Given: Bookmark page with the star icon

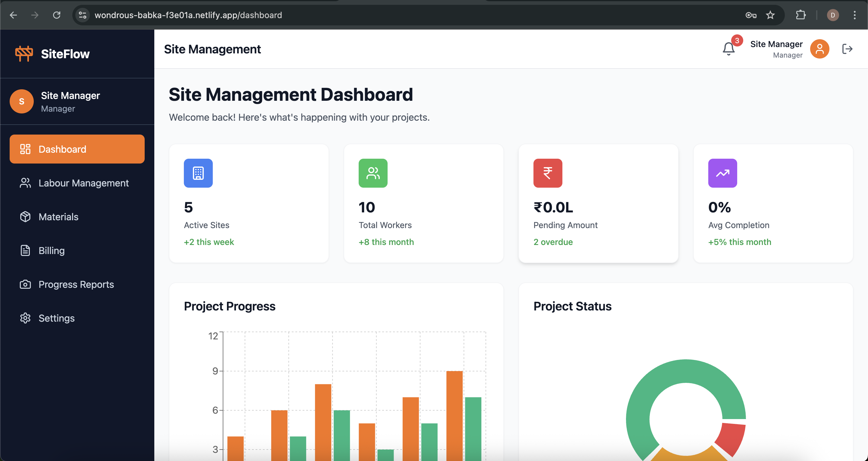Looking at the screenshot, I should coord(770,15).
